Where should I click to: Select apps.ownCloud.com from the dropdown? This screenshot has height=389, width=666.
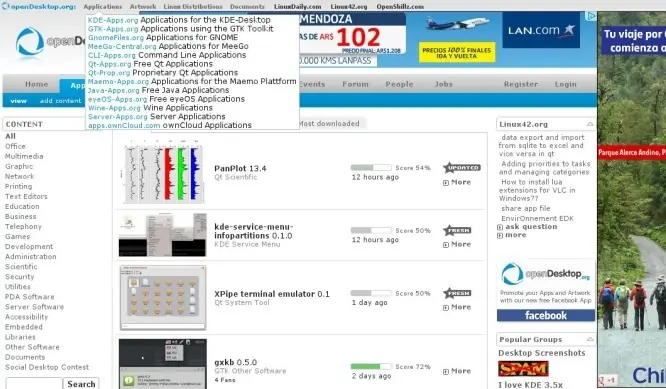pos(124,125)
